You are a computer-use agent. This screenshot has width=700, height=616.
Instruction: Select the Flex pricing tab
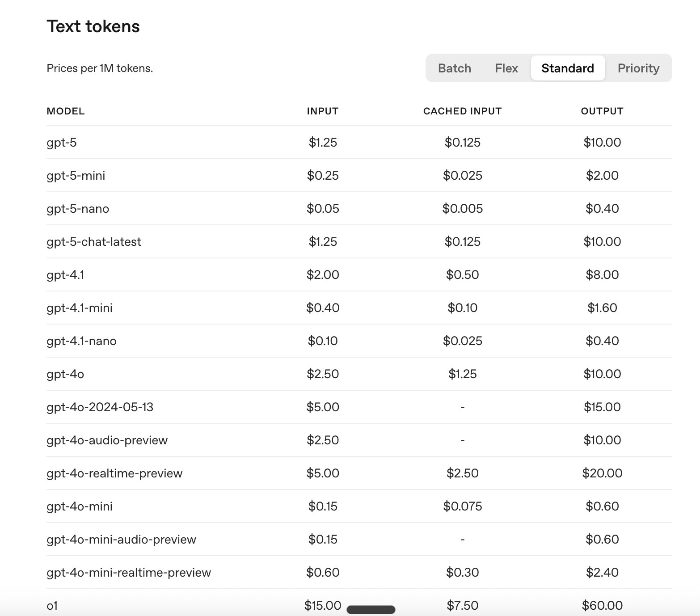point(506,68)
